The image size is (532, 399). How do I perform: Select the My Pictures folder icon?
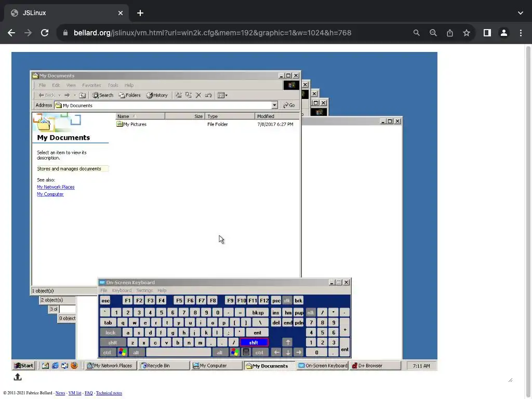119,124
